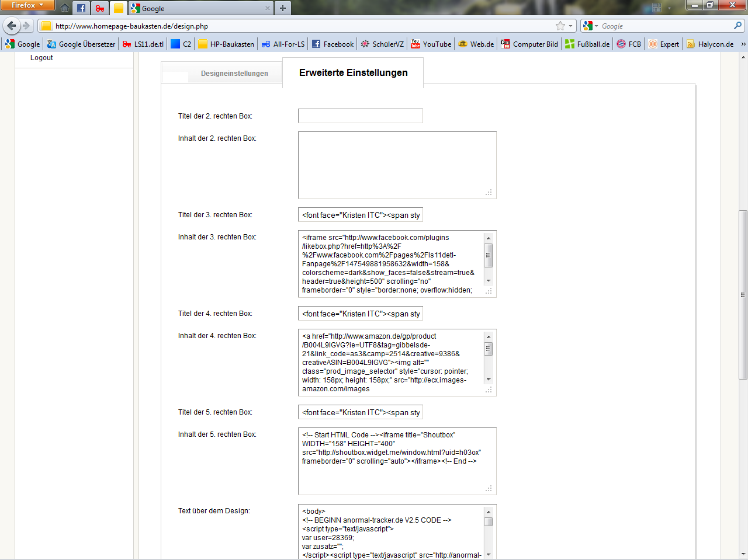
Task: Click the Titel der 5. rechten Box field
Action: point(361,412)
